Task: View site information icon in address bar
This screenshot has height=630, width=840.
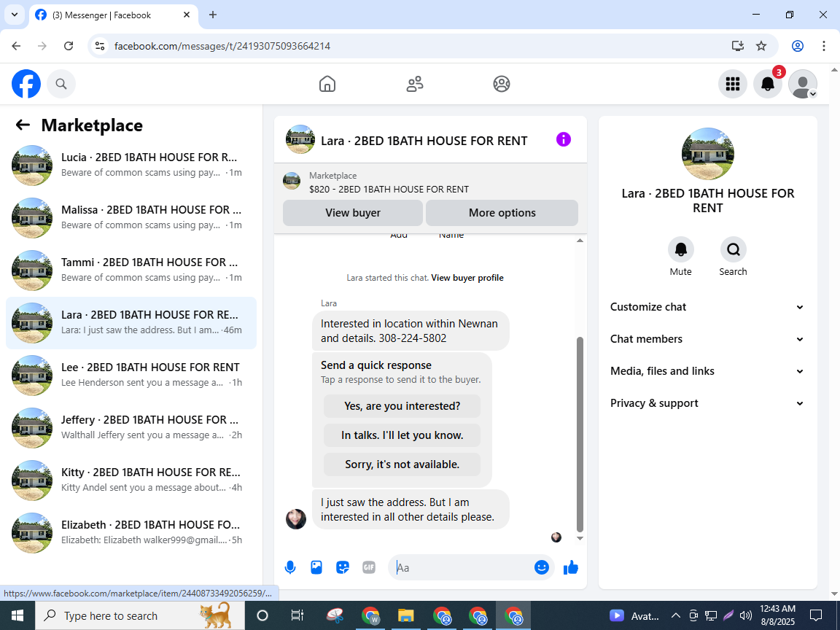Action: pos(100,46)
